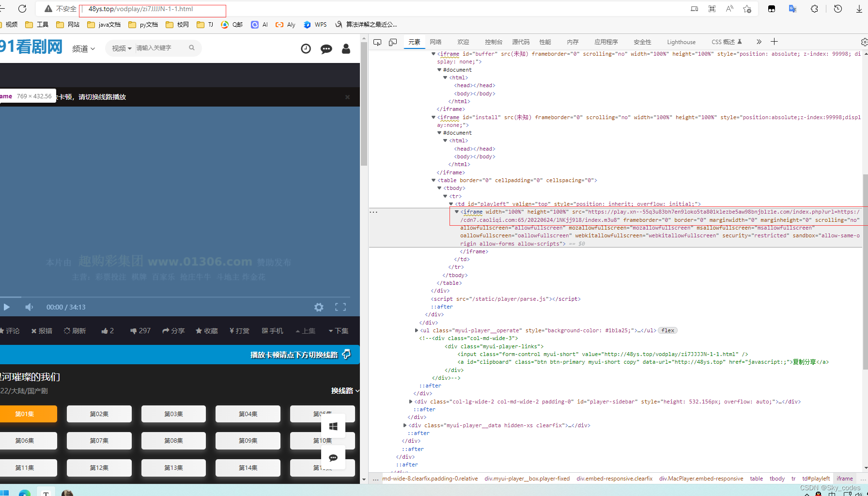The image size is (868, 496).
Task: Click the floating chat bubble button
Action: (x=333, y=458)
